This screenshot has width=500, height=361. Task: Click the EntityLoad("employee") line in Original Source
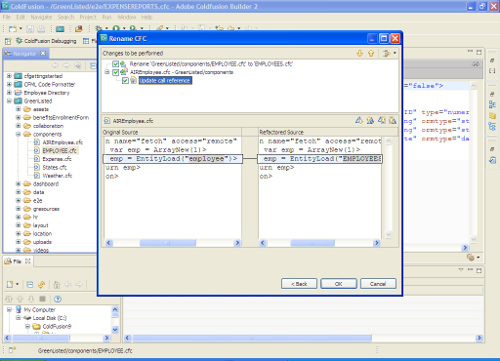(173, 159)
